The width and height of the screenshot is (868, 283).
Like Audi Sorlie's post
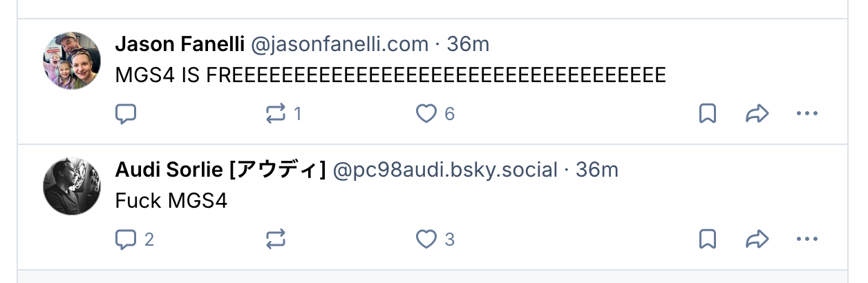(426, 239)
